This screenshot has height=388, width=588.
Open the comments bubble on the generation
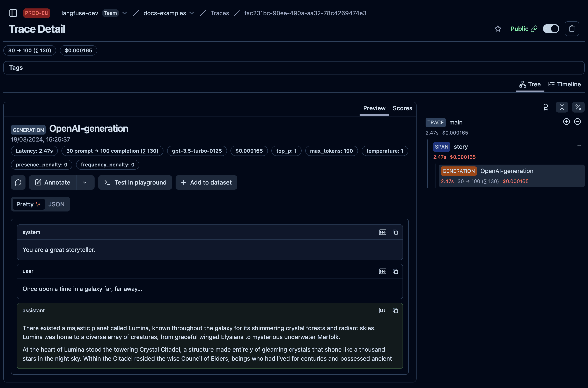tap(18, 182)
